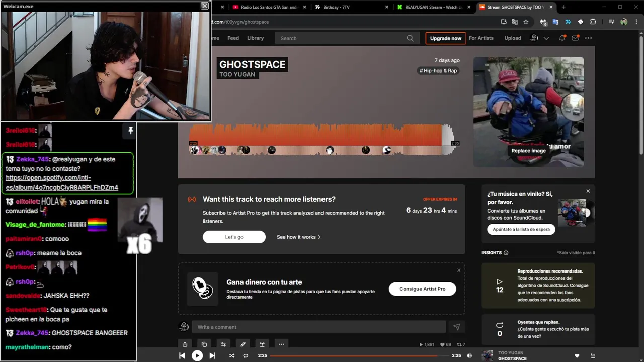This screenshot has width=644, height=362.
Task: Translate this page icon in address bar
Action: [x=515, y=22]
